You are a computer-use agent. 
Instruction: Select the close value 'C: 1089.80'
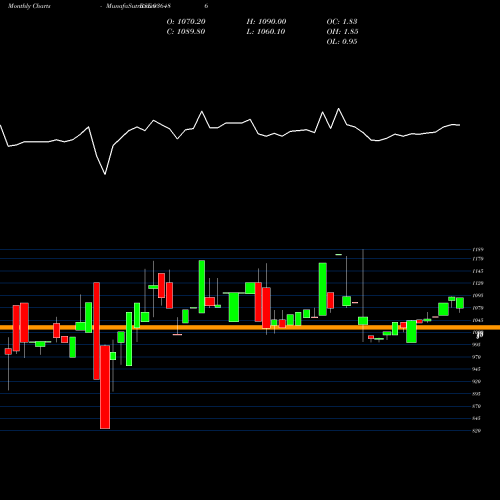(x=186, y=32)
